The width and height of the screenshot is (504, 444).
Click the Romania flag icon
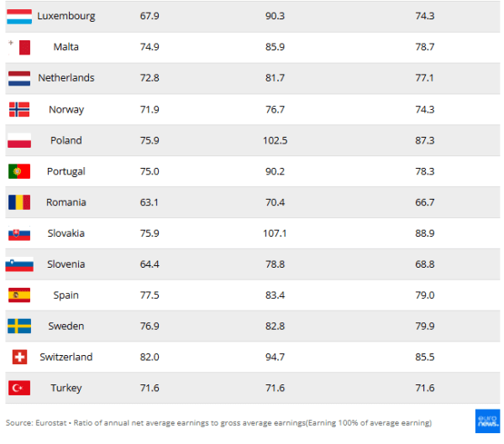19,202
